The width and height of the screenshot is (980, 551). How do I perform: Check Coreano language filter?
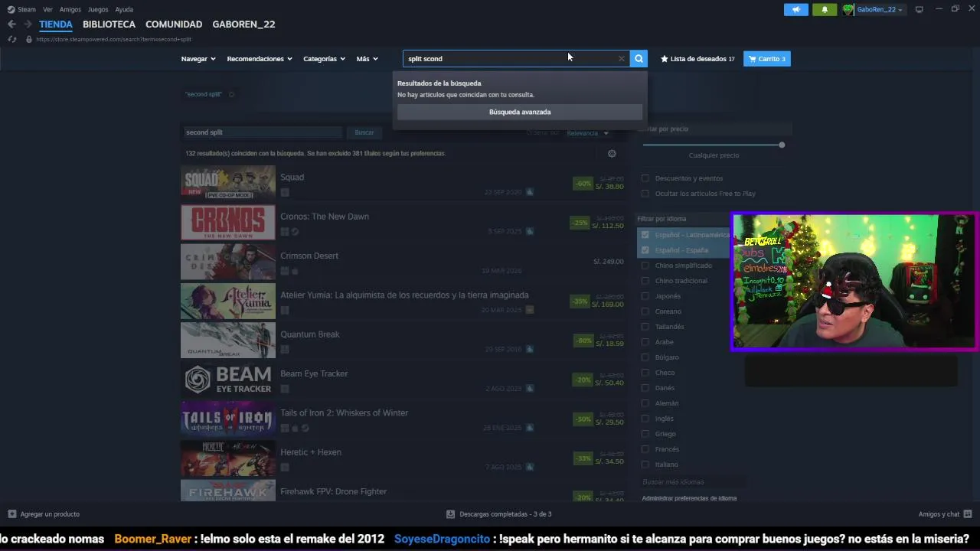[x=645, y=311]
